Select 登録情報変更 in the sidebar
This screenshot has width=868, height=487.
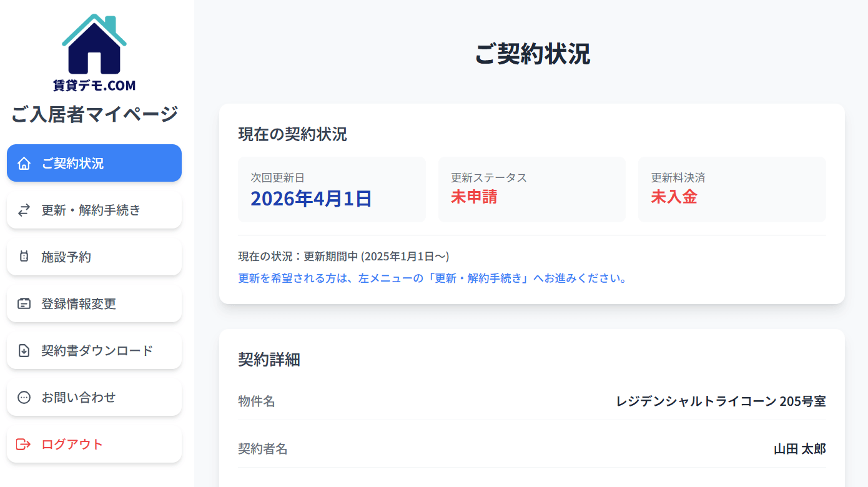click(94, 304)
